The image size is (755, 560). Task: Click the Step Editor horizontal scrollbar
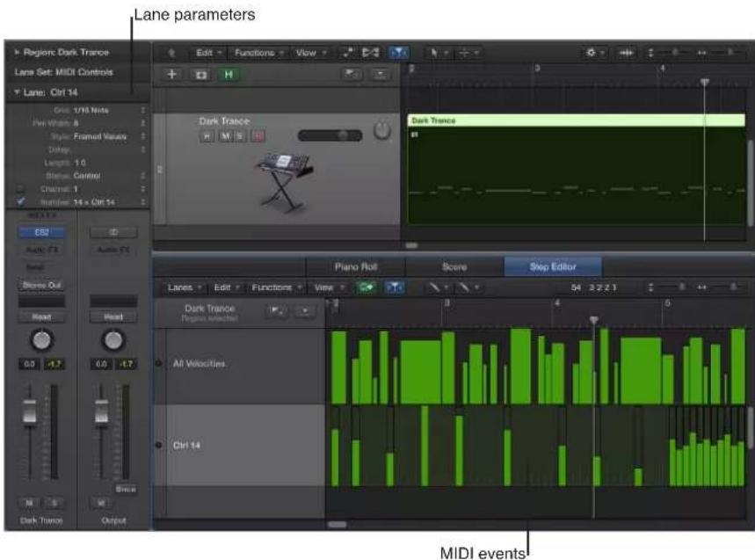click(x=337, y=524)
